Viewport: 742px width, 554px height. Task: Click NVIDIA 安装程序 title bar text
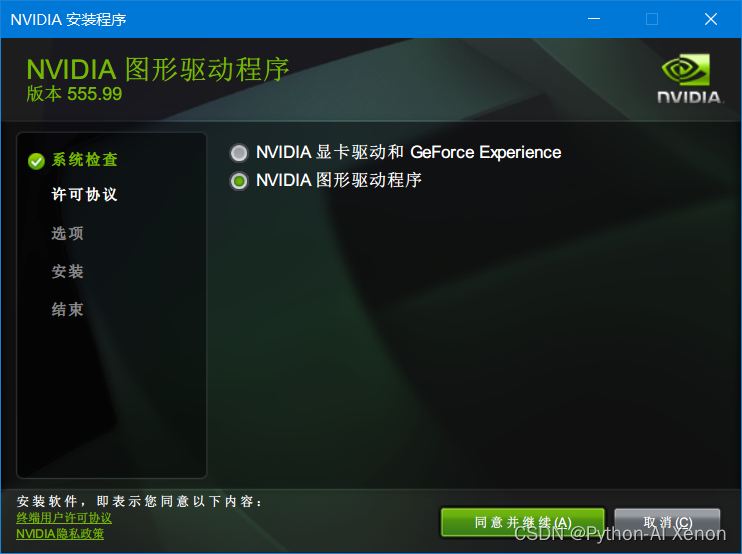[69, 19]
